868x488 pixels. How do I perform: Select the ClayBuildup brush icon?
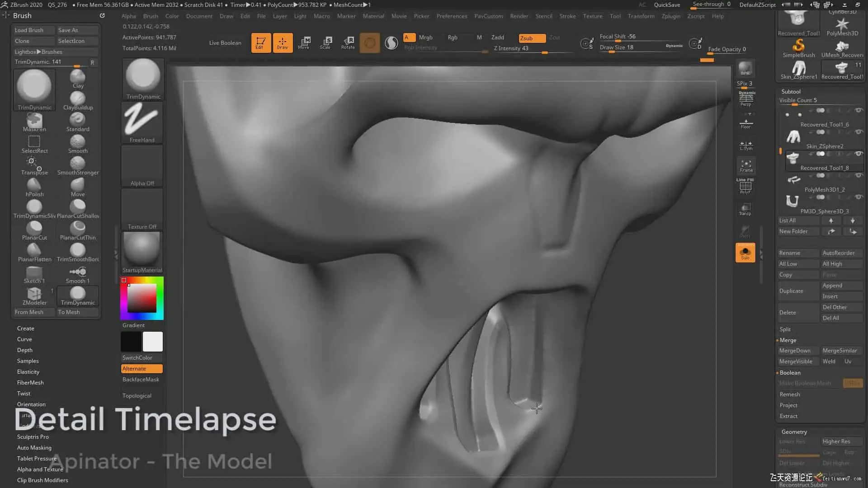[x=77, y=99]
